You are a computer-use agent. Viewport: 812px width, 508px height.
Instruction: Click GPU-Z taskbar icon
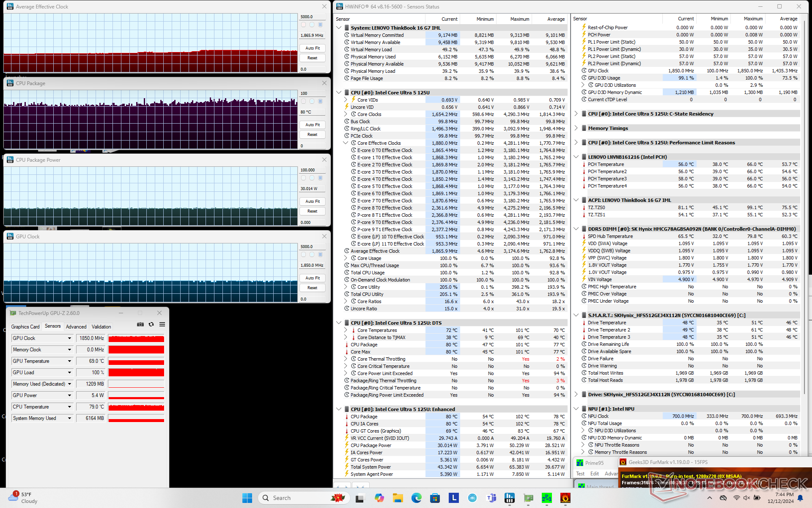coord(528,498)
